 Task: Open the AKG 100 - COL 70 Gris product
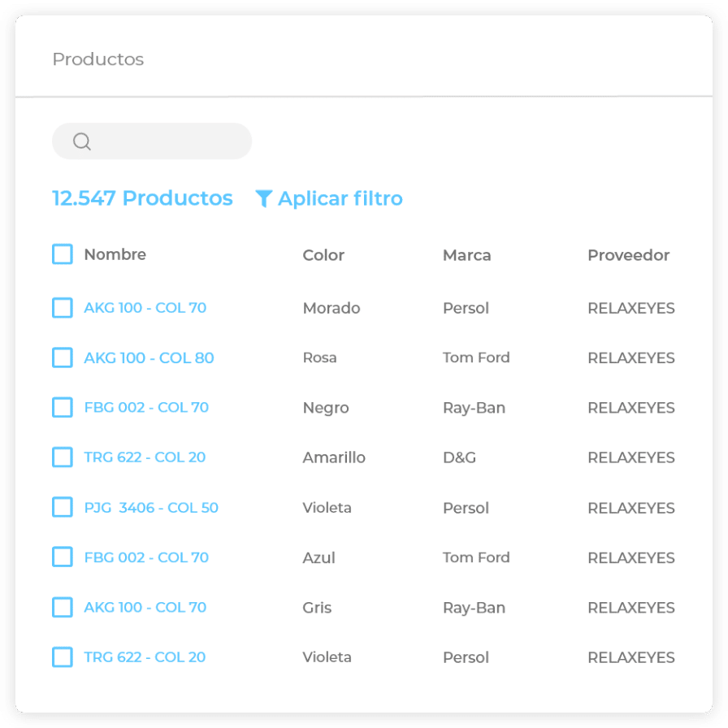[145, 607]
